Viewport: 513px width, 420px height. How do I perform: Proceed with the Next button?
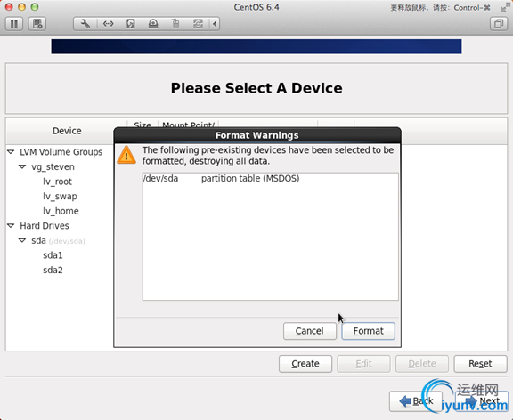(481, 401)
